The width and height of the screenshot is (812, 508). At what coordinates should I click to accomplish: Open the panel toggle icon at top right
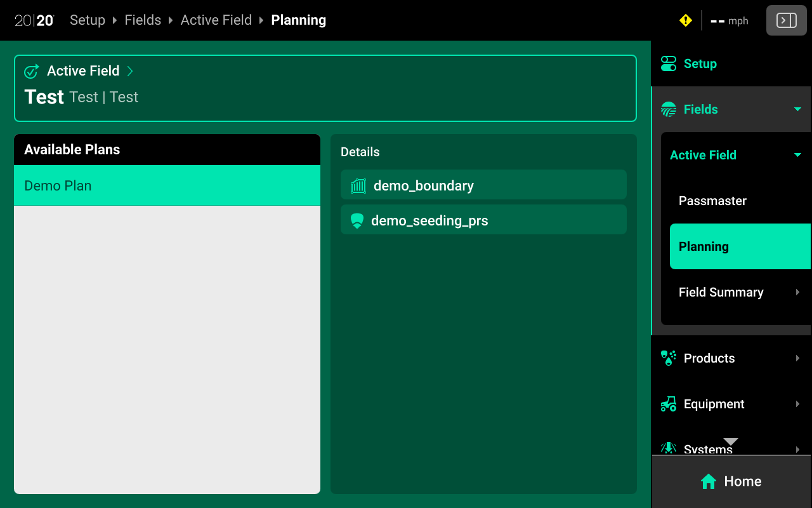[x=786, y=20]
